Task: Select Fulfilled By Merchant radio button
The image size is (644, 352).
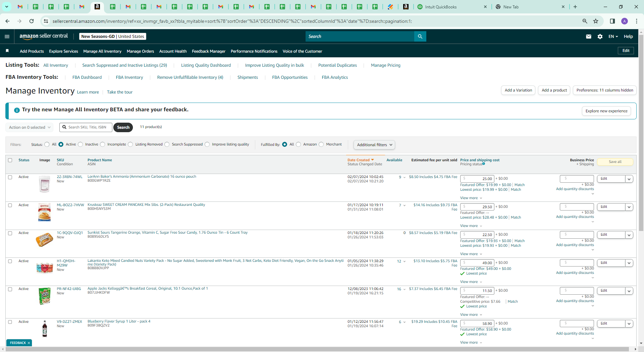Action: point(321,144)
